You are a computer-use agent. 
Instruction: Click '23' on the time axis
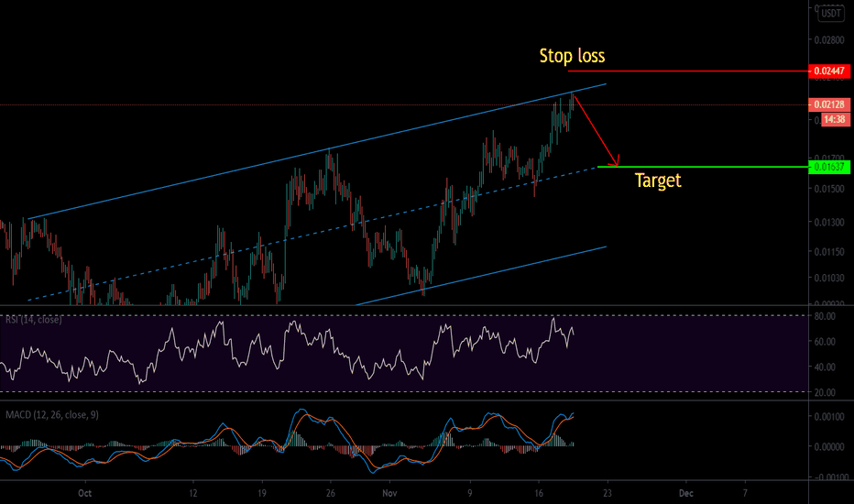point(608,493)
